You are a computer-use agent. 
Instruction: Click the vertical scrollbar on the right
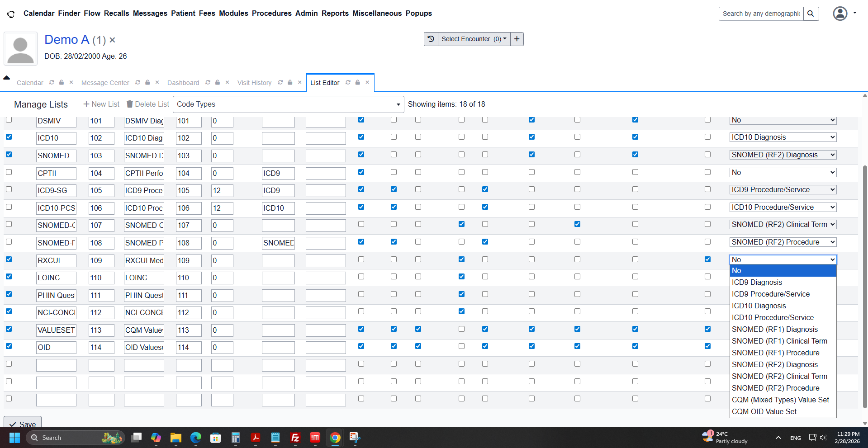[864, 285]
